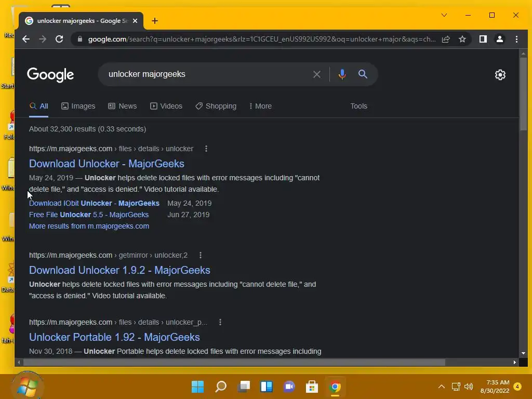
Task: Click the horizontal scrollbar thumb
Action: 234,362
